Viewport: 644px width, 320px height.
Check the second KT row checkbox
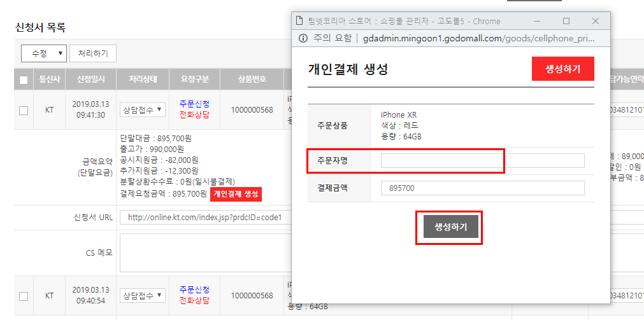(x=24, y=296)
